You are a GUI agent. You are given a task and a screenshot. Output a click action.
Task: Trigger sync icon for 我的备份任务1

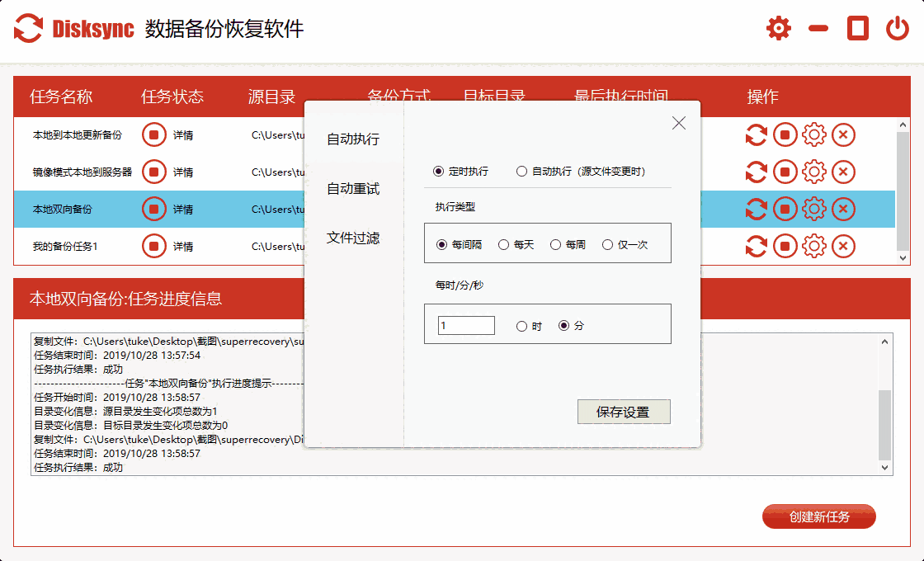[x=756, y=246]
